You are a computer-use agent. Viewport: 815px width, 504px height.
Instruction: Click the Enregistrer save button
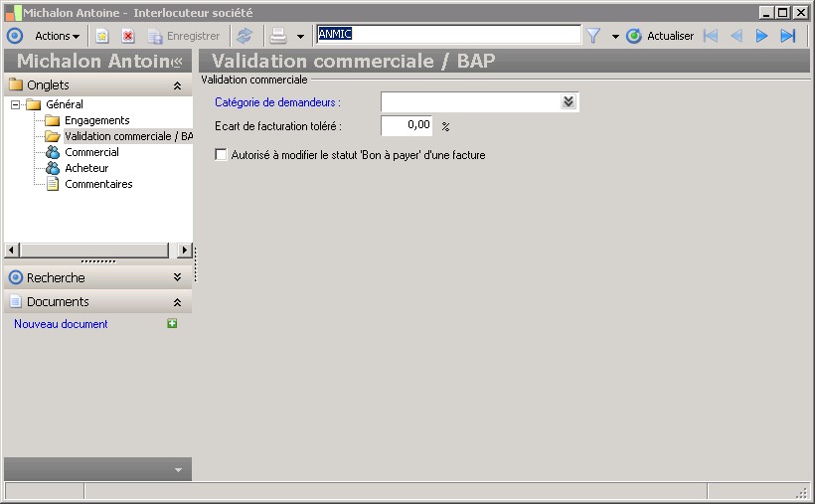[184, 36]
